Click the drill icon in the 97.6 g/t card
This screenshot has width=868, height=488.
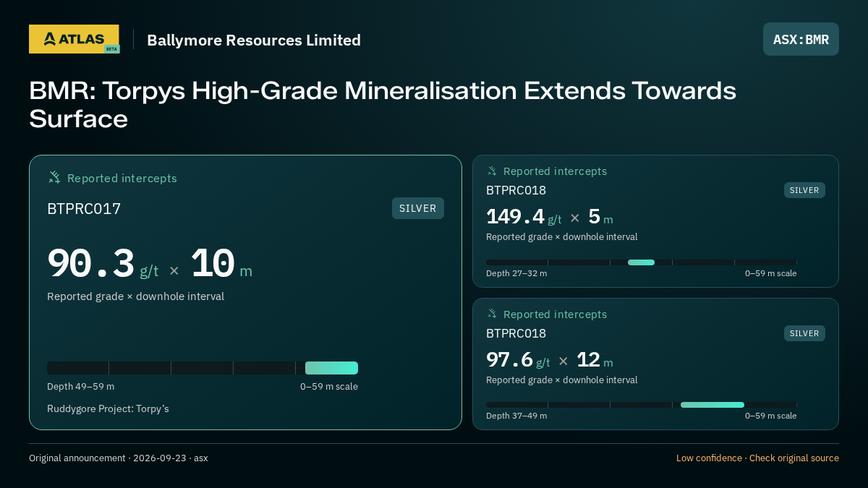[x=492, y=314]
